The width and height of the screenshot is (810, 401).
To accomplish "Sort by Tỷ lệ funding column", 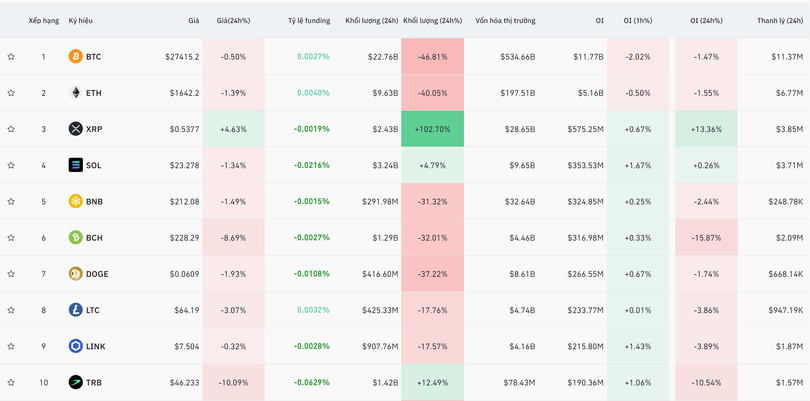I will tap(308, 20).
